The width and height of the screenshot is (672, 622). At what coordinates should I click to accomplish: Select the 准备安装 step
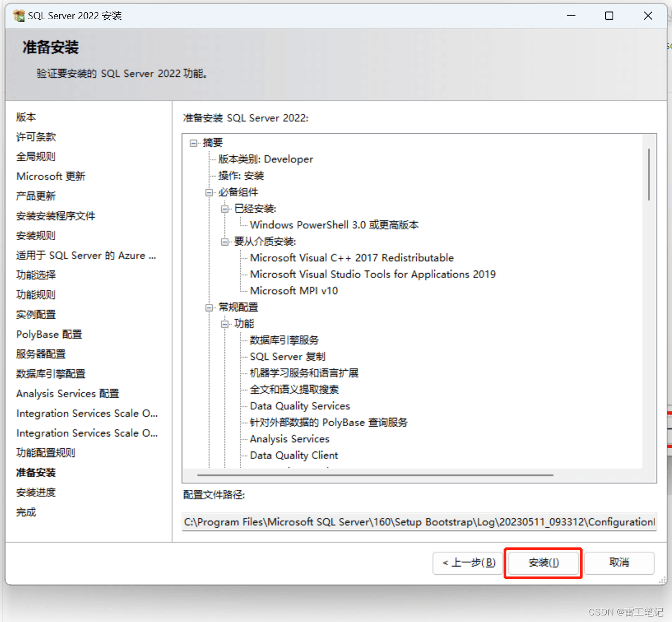tap(36, 472)
